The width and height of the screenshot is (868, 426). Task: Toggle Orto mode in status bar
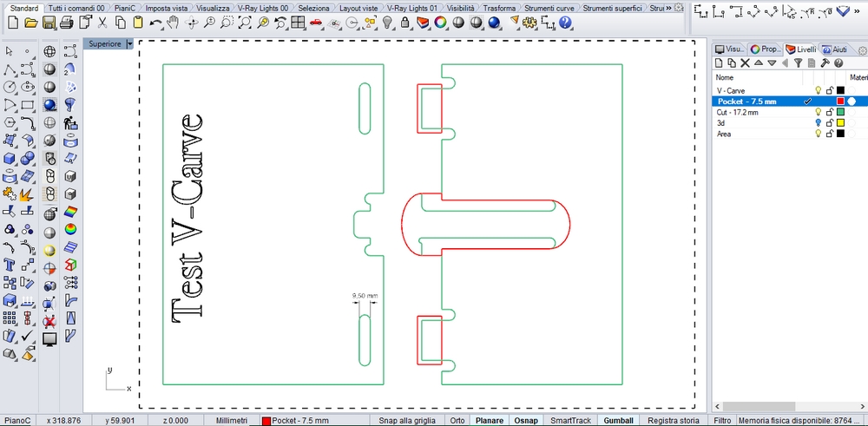coord(457,421)
